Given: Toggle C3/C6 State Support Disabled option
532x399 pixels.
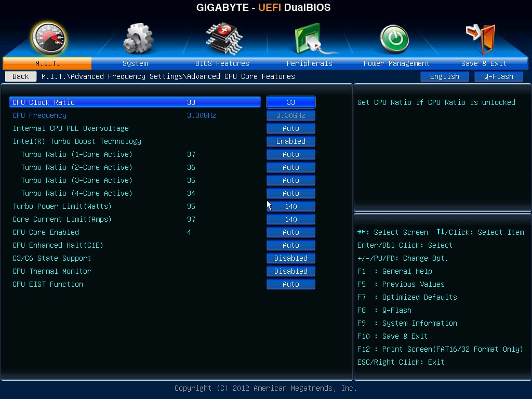Looking at the screenshot, I should point(291,258).
